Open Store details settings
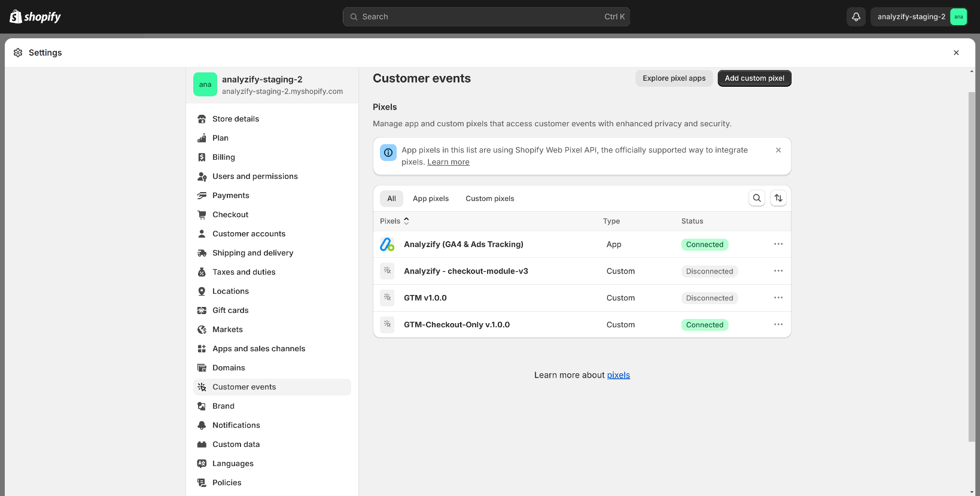The width and height of the screenshot is (980, 496). pyautogui.click(x=272, y=119)
